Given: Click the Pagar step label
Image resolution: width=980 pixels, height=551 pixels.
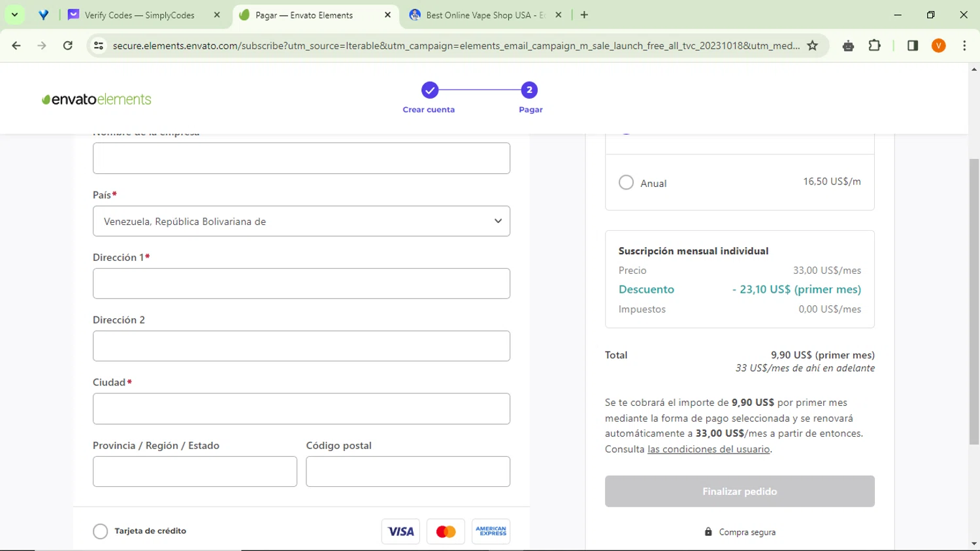Looking at the screenshot, I should click(531, 110).
